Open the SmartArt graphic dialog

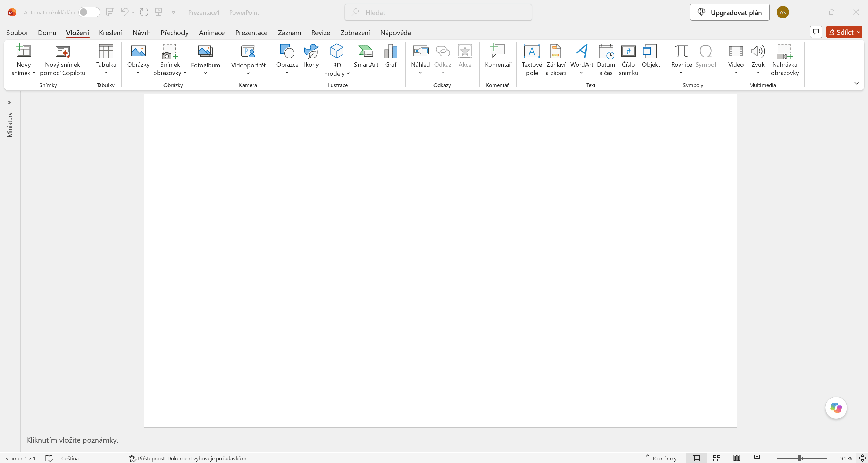coord(366,56)
